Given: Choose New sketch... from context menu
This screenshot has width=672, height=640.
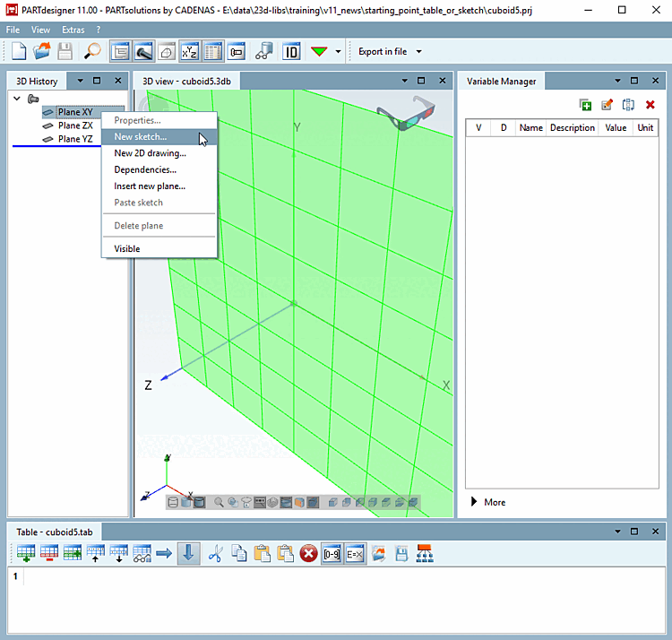Looking at the screenshot, I should pos(140,137).
